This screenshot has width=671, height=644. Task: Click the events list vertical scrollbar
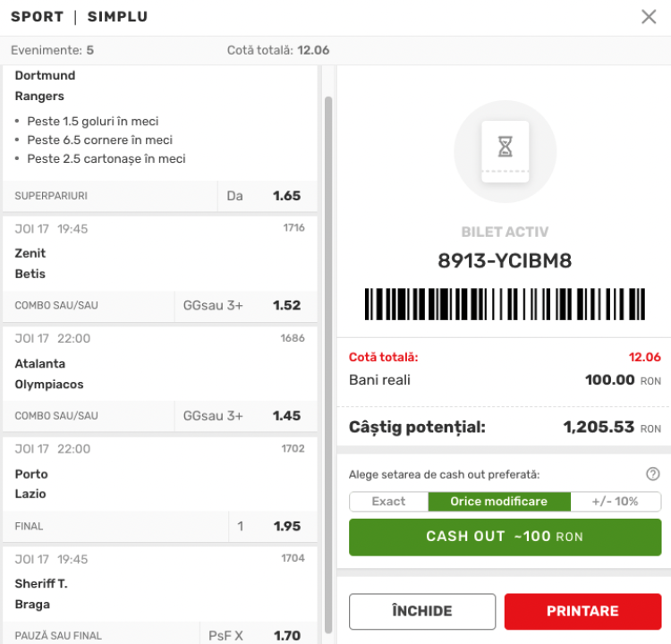[x=328, y=364]
